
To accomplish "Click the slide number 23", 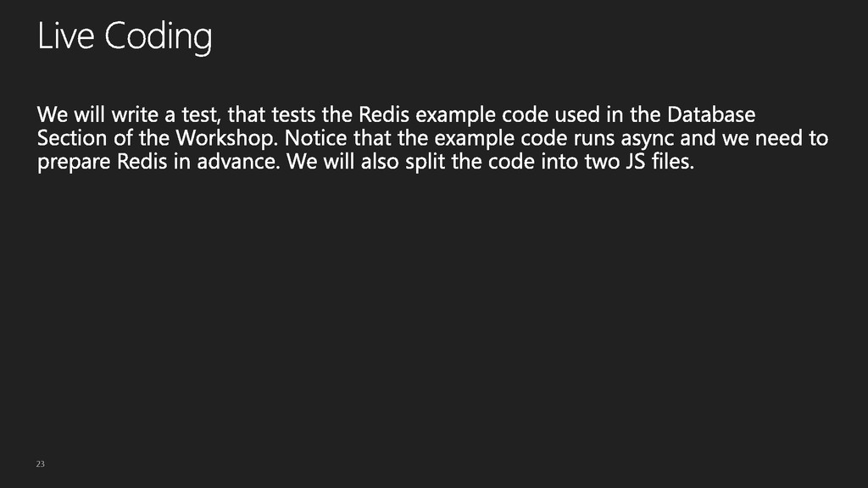I will pyautogui.click(x=41, y=463).
